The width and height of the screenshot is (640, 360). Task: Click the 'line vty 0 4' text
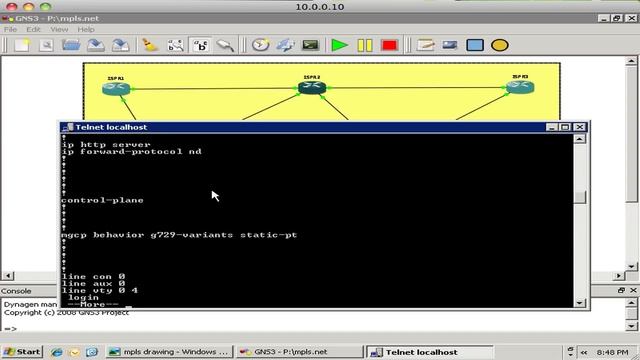(100, 291)
